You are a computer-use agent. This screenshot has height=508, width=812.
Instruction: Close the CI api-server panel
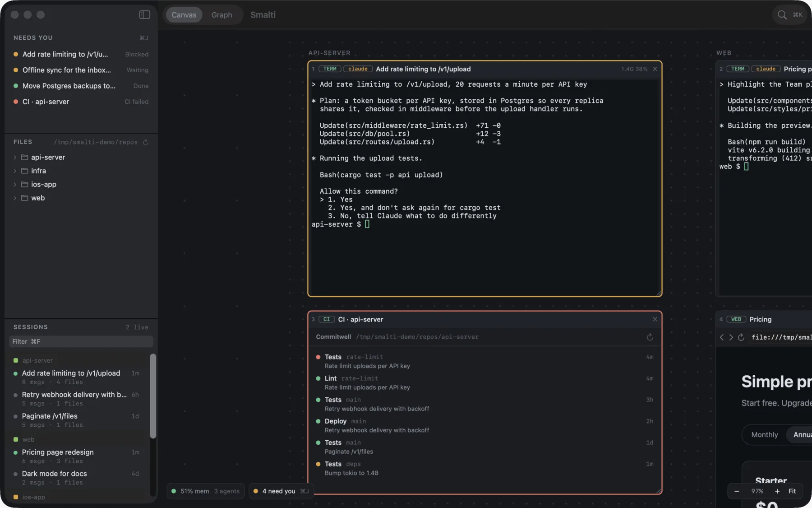(655, 319)
